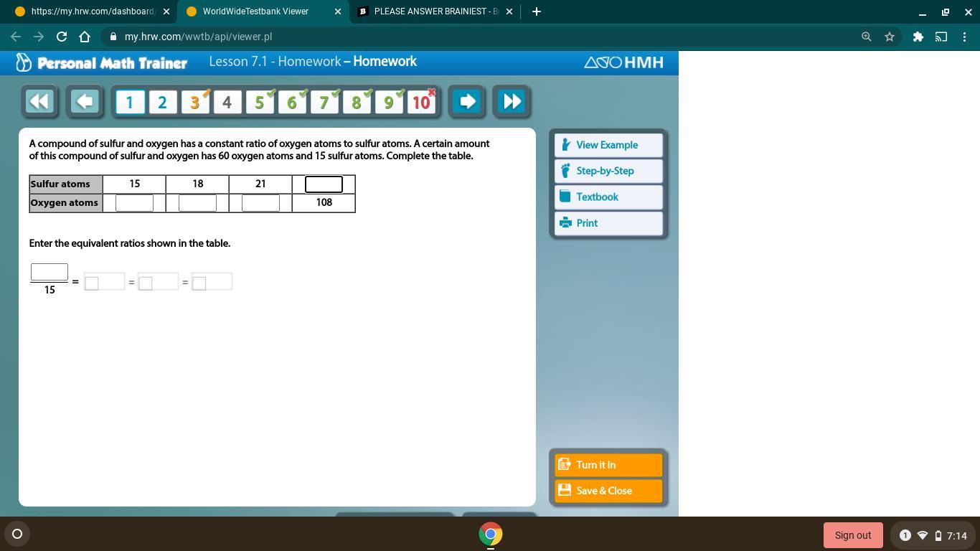Select the Step-by-Step helper icon
This screenshot has width=980, height=551.
click(x=565, y=171)
